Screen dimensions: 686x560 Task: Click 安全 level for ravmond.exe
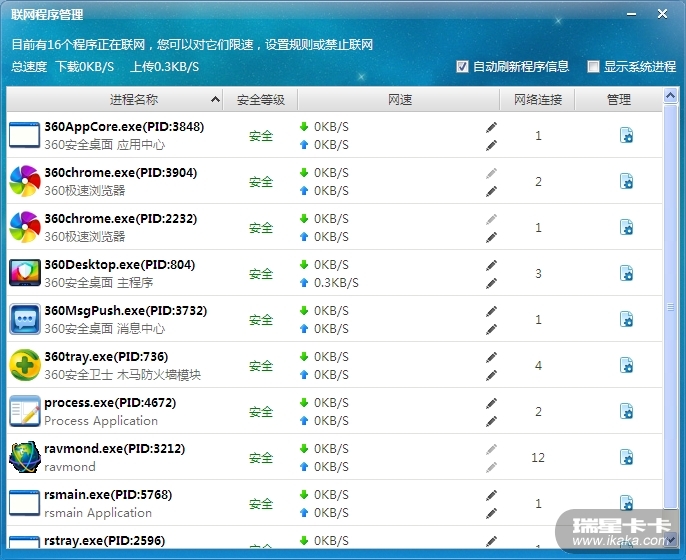click(x=261, y=458)
